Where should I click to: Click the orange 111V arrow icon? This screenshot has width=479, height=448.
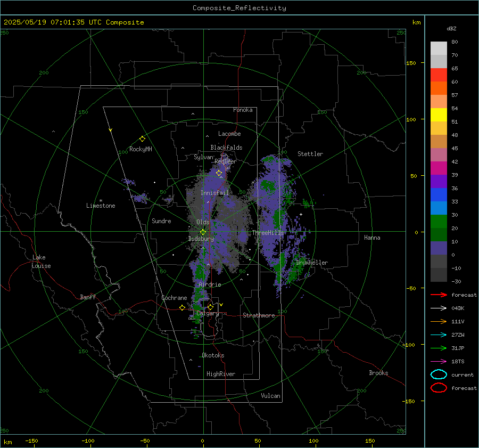pyautogui.click(x=439, y=321)
